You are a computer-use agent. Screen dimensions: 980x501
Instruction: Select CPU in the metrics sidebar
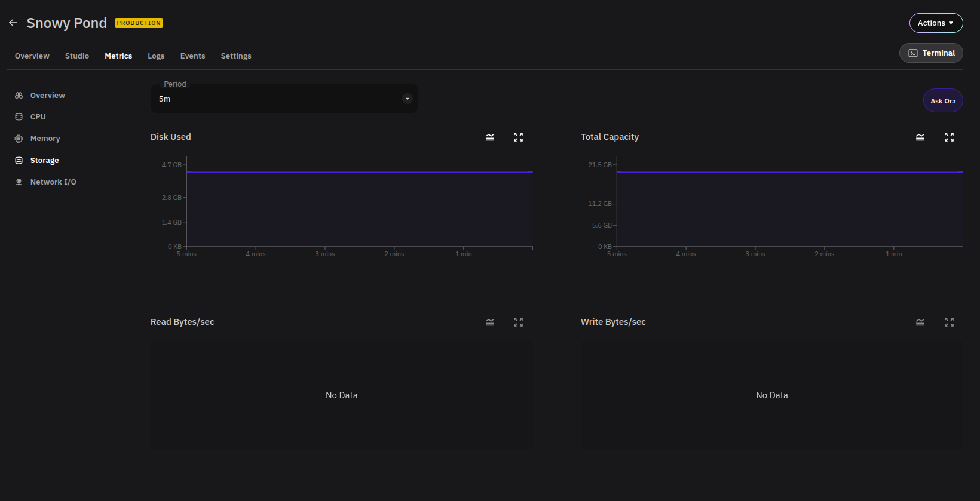pyautogui.click(x=38, y=117)
